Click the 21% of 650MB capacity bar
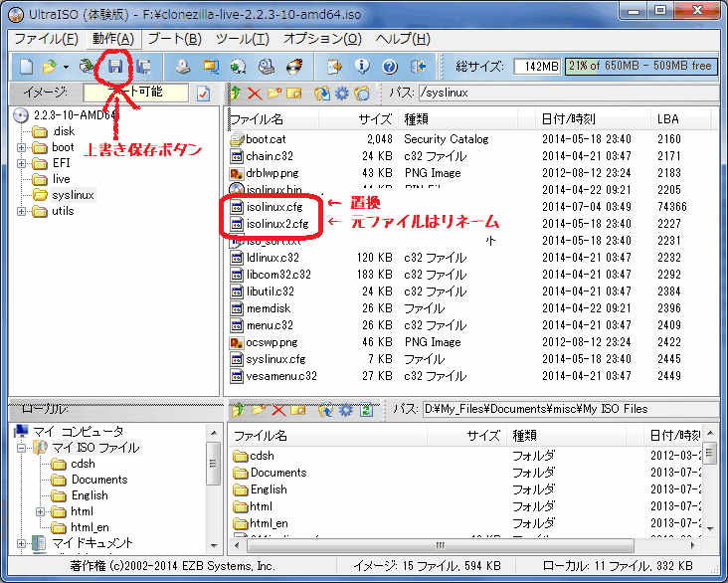 click(640, 67)
